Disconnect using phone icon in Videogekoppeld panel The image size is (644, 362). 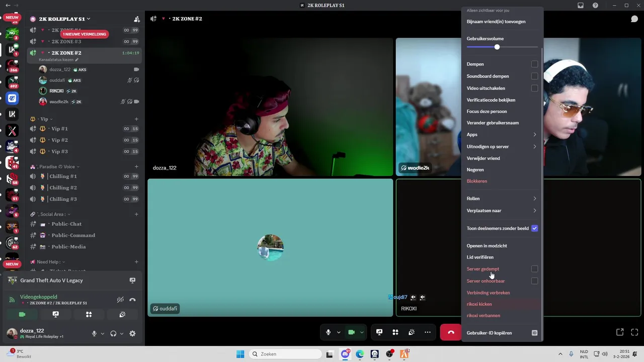[132, 300]
